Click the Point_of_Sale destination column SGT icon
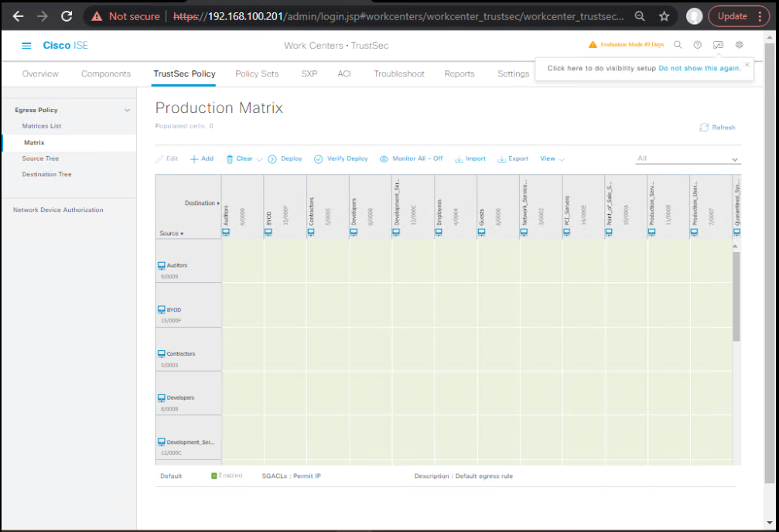The height and width of the screenshot is (532, 779). click(609, 232)
